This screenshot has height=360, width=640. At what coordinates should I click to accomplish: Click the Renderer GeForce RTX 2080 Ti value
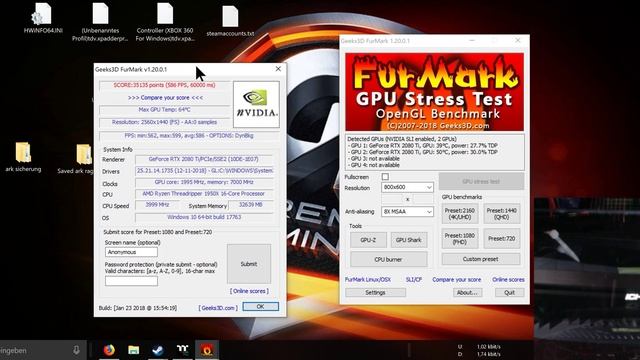204,159
